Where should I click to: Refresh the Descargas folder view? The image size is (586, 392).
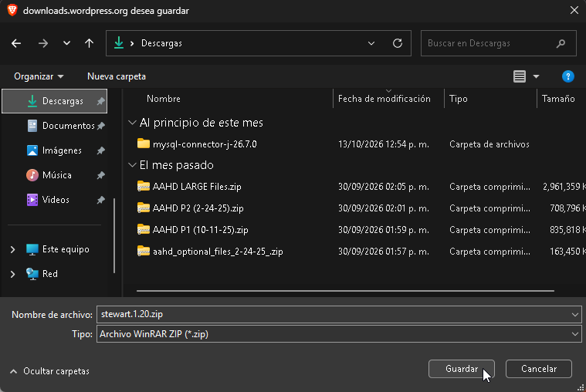398,43
